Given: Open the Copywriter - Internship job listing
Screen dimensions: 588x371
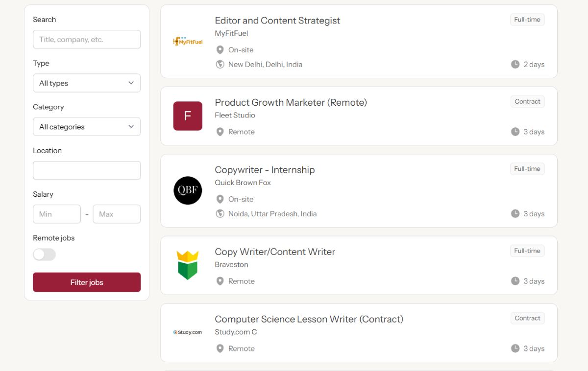Looking at the screenshot, I should [x=265, y=170].
